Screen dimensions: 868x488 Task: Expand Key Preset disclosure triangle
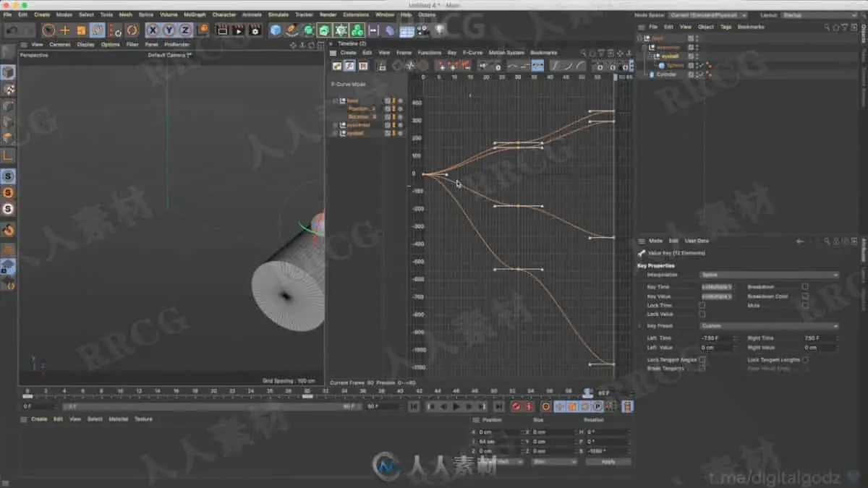639,326
